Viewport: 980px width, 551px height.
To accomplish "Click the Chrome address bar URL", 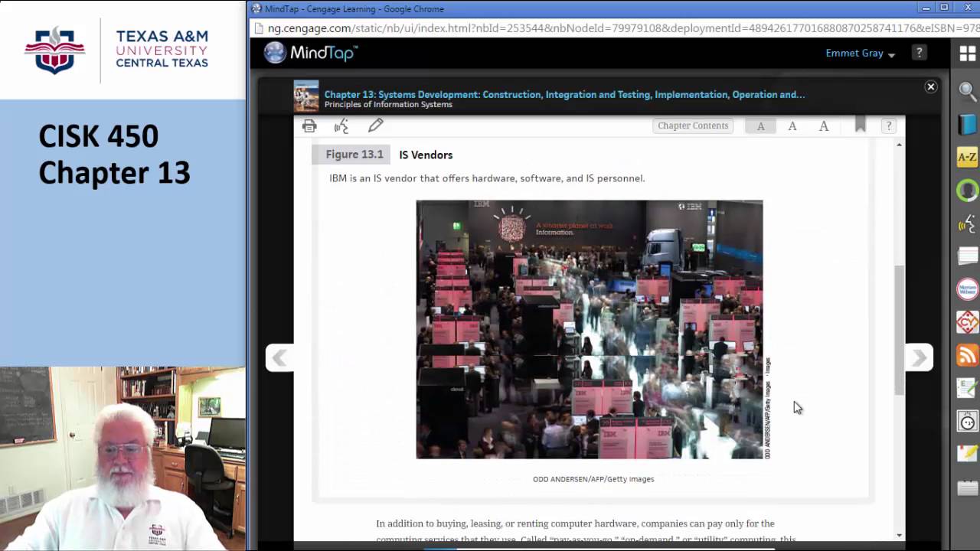I will point(624,28).
